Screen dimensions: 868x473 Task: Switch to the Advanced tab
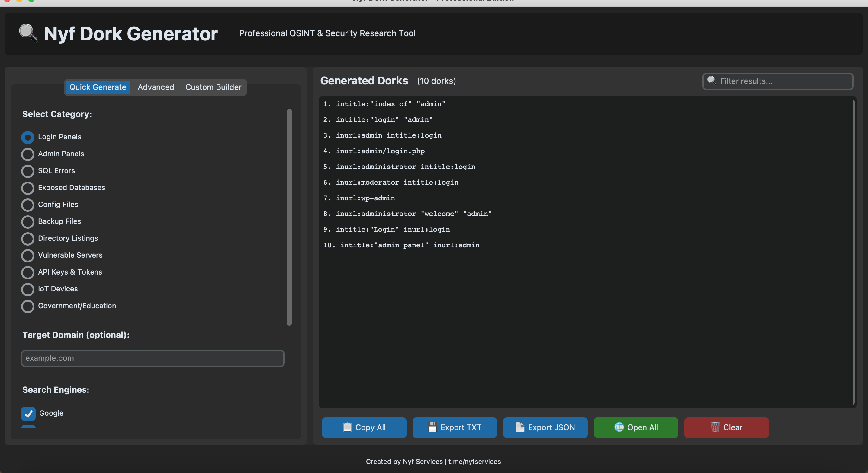point(156,87)
